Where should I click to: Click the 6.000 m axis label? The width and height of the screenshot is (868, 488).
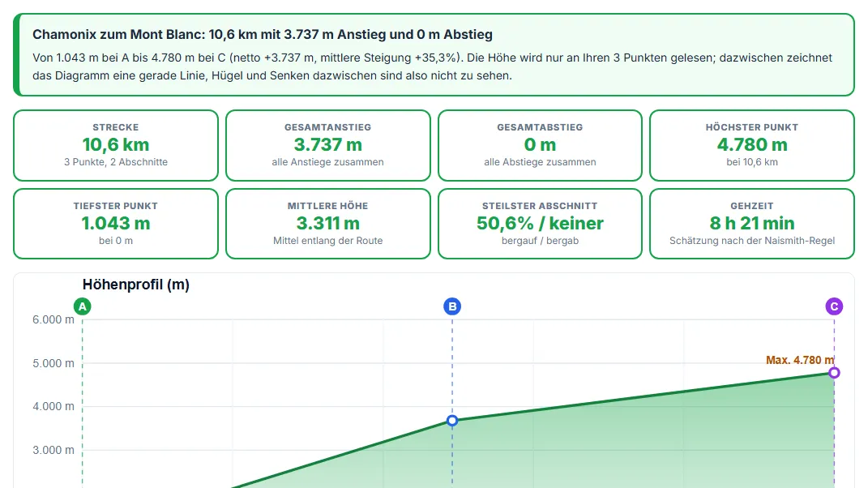click(x=53, y=319)
